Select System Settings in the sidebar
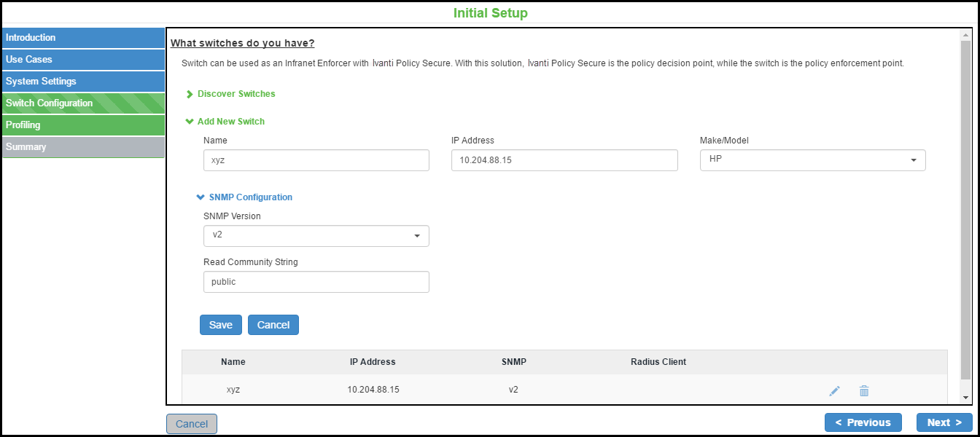 (x=83, y=82)
